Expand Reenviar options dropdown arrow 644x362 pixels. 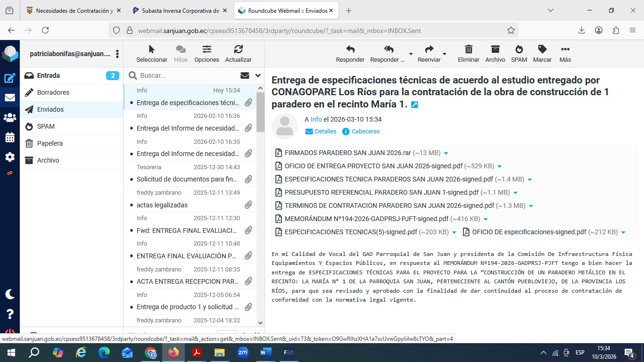click(445, 54)
